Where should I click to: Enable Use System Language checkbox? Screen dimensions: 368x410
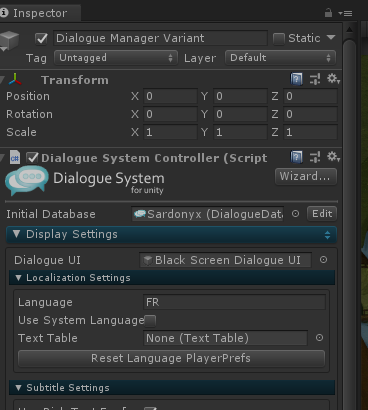(x=150, y=321)
